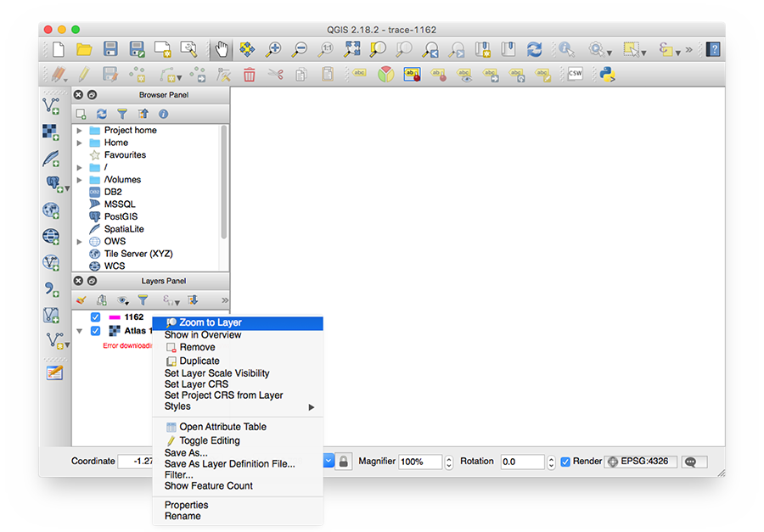This screenshot has width=764, height=532.
Task: Click Add SpatiaLite Layer feather icon
Action: point(51,159)
